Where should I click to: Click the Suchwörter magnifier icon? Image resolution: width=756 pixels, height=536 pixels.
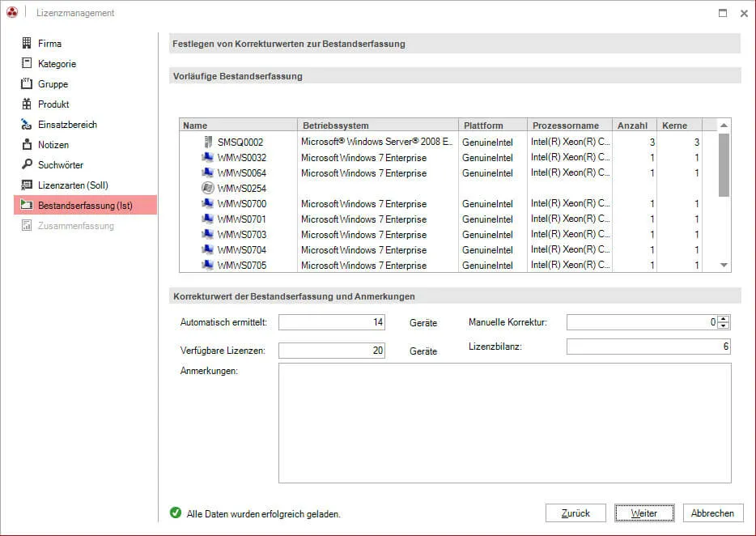point(27,164)
